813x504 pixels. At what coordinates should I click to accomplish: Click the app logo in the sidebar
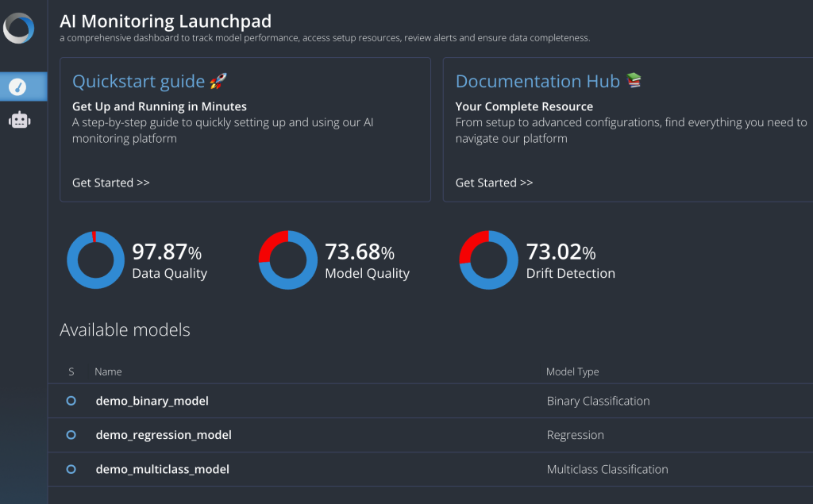coord(19,28)
